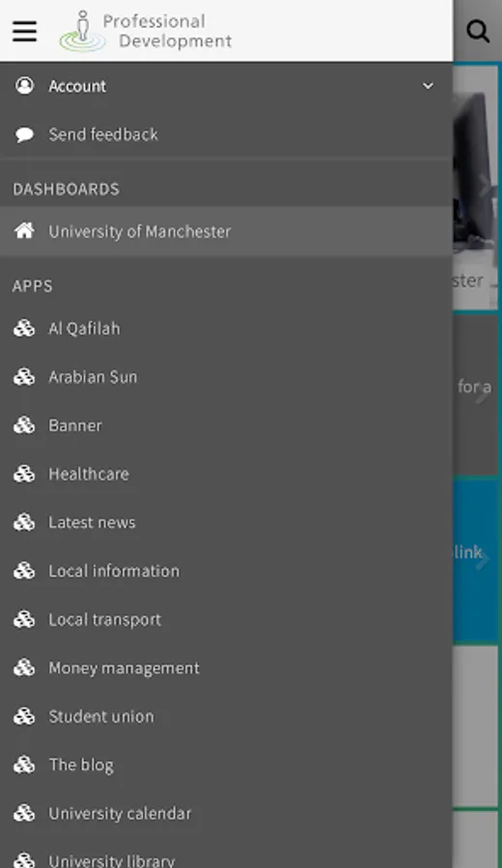Open Student union from the menu
The width and height of the screenshot is (502, 868).
[x=226, y=717]
